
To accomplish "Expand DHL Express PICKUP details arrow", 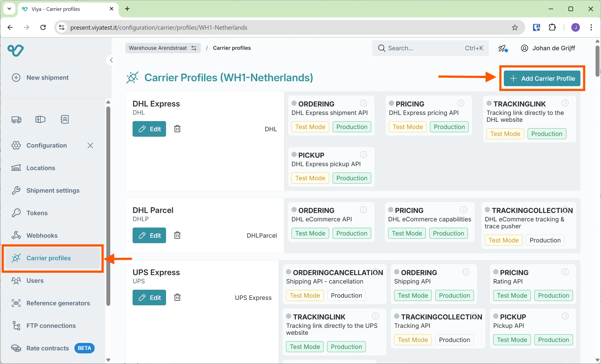I will (363, 155).
